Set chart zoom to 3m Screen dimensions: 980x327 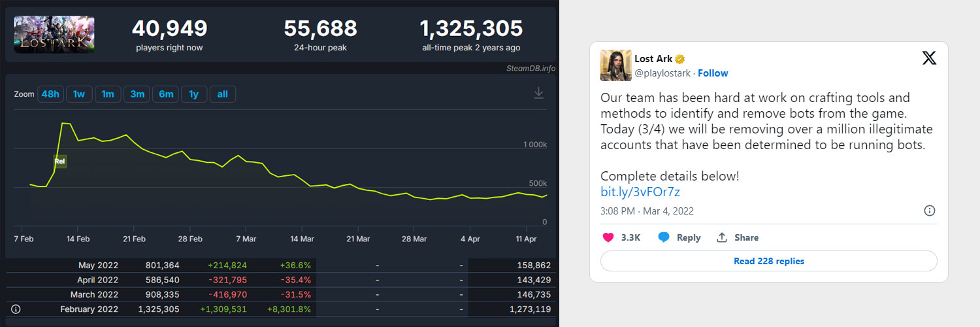coord(137,94)
